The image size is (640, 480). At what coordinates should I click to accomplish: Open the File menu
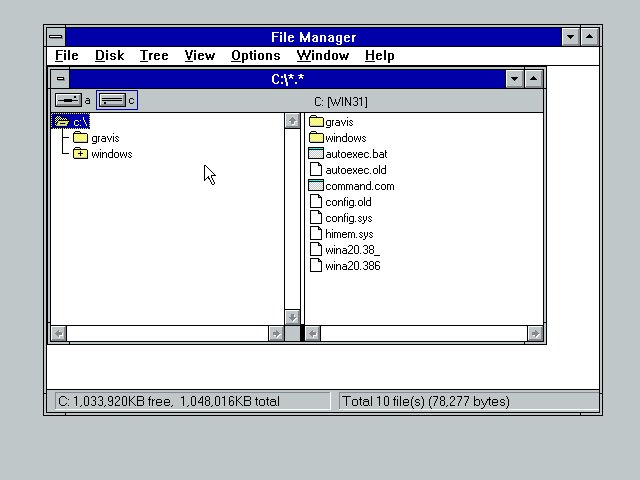67,56
